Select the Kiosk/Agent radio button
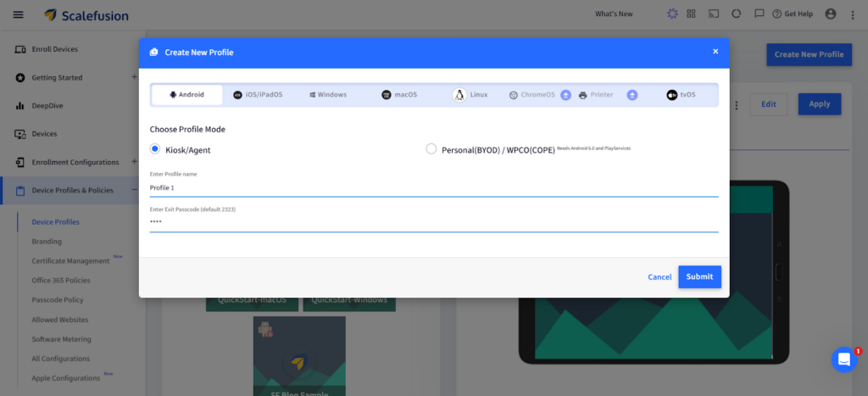Screen dimensions: 868x396 [x=155, y=149]
